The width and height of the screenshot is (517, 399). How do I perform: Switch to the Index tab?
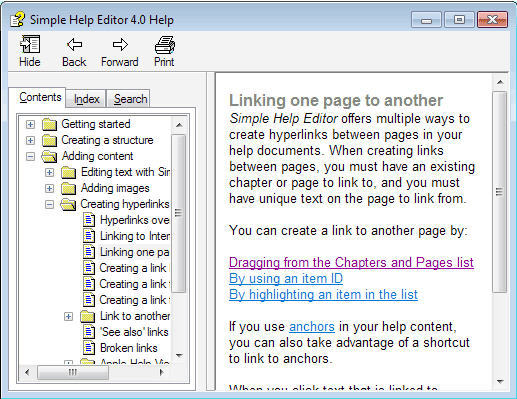pos(86,99)
